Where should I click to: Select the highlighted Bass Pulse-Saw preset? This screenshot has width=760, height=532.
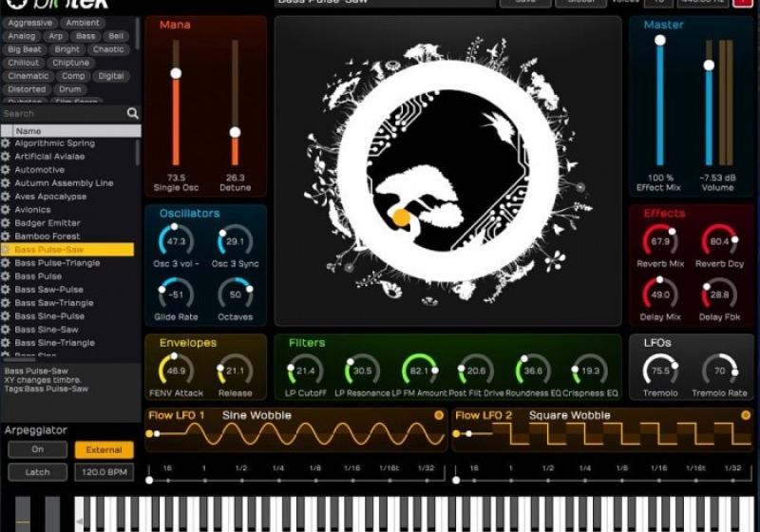point(67,250)
